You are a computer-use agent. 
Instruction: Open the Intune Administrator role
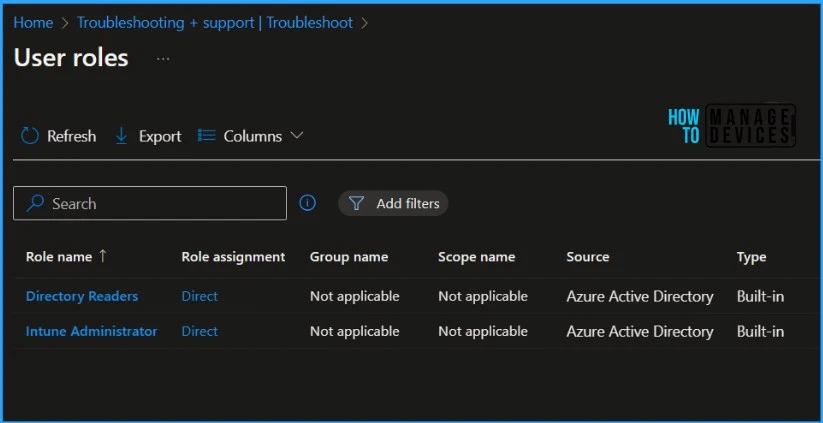91,331
